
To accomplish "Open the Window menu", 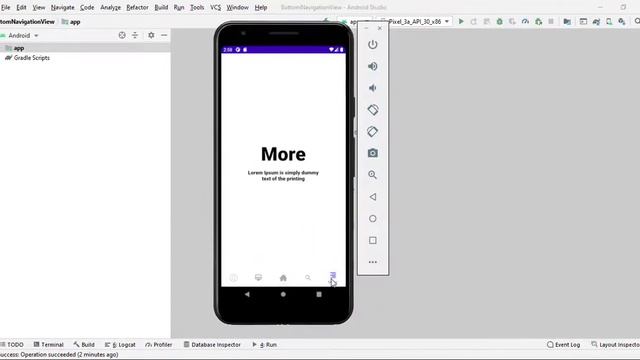I will coord(238,7).
